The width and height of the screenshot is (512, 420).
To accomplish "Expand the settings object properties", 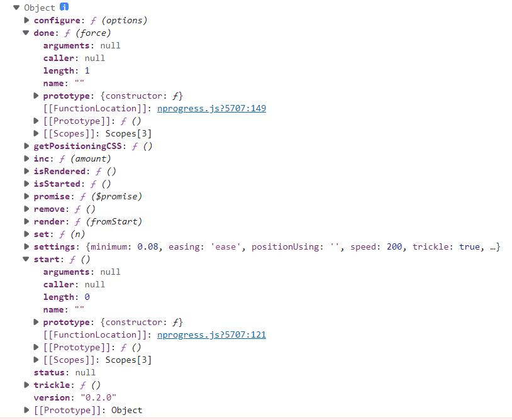I will (26, 246).
